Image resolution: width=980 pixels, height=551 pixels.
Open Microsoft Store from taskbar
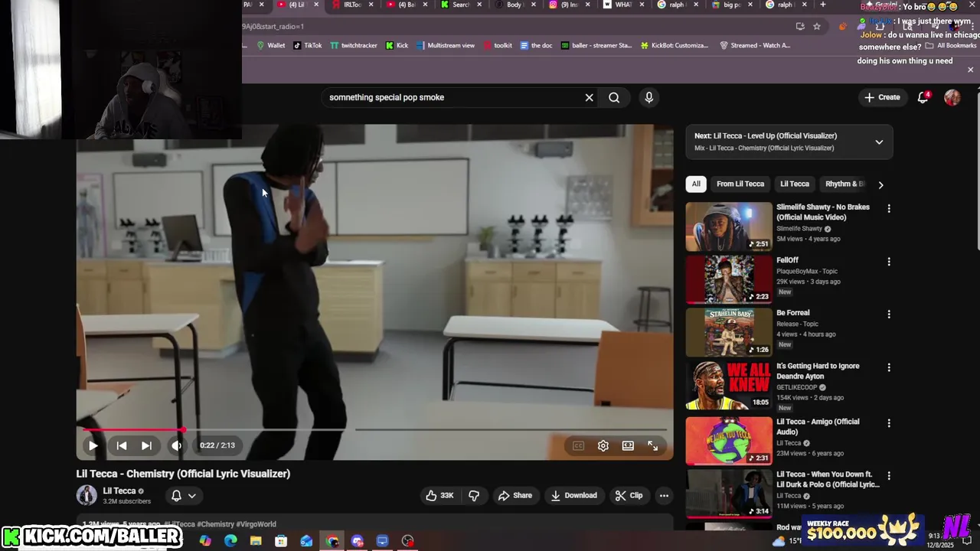pos(281,541)
